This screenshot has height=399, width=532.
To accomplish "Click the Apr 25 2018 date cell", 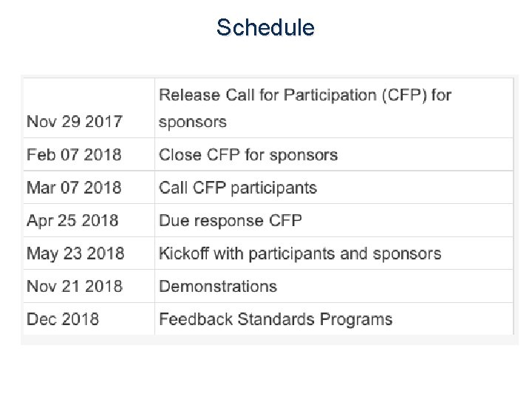I will (72, 221).
